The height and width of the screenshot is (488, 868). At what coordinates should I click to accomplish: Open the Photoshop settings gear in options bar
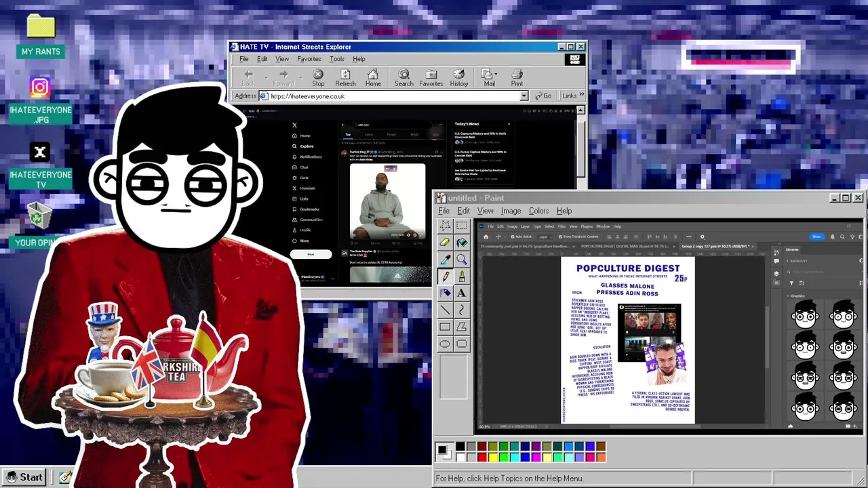(702, 237)
